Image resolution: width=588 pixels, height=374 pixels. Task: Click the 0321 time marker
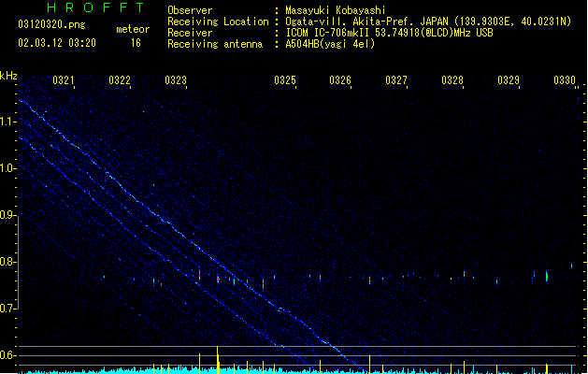(x=64, y=80)
